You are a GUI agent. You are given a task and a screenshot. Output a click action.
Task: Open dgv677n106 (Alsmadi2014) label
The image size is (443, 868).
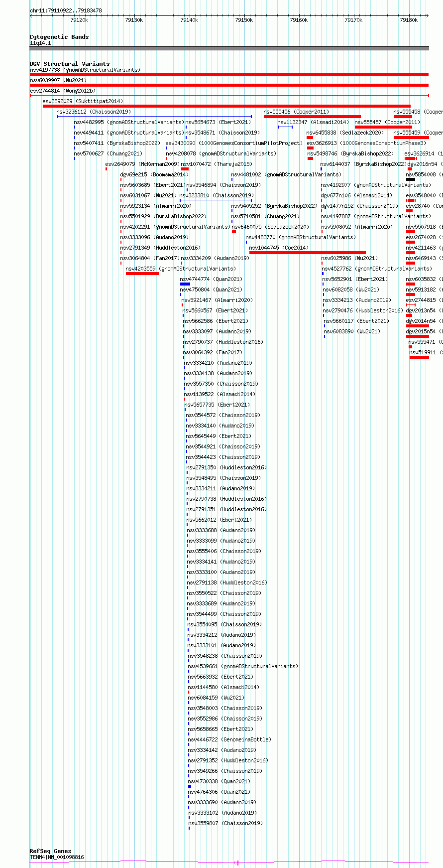pyautogui.click(x=356, y=195)
